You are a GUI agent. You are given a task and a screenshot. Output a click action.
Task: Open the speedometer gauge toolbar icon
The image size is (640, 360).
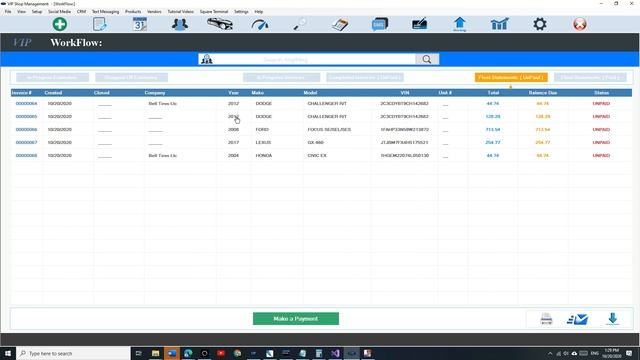click(260, 24)
